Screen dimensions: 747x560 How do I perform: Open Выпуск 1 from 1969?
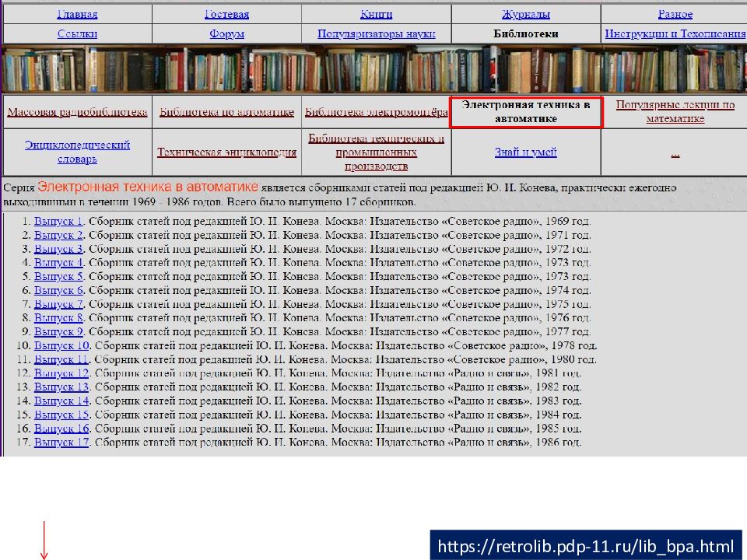58,222
